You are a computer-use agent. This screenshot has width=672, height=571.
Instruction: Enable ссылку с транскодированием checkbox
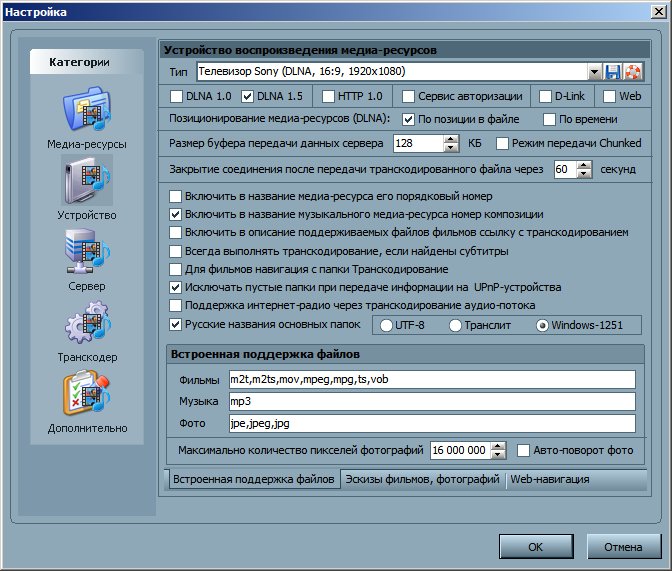point(175,232)
